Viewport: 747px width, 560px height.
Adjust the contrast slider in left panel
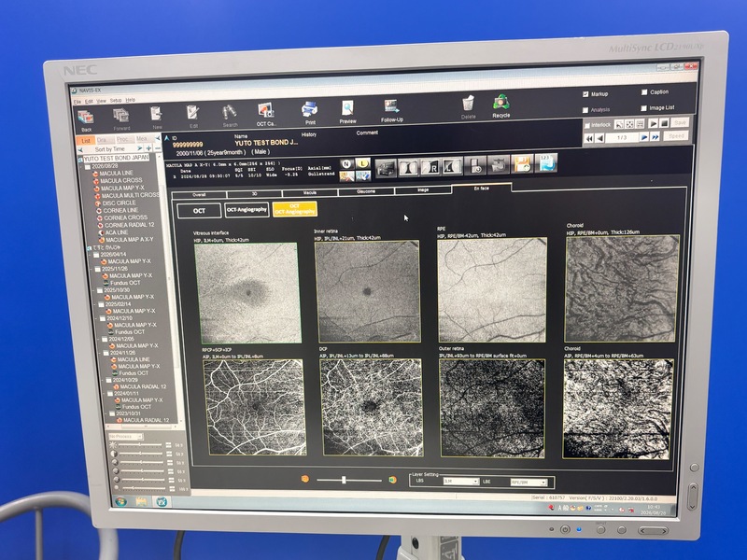click(141, 454)
